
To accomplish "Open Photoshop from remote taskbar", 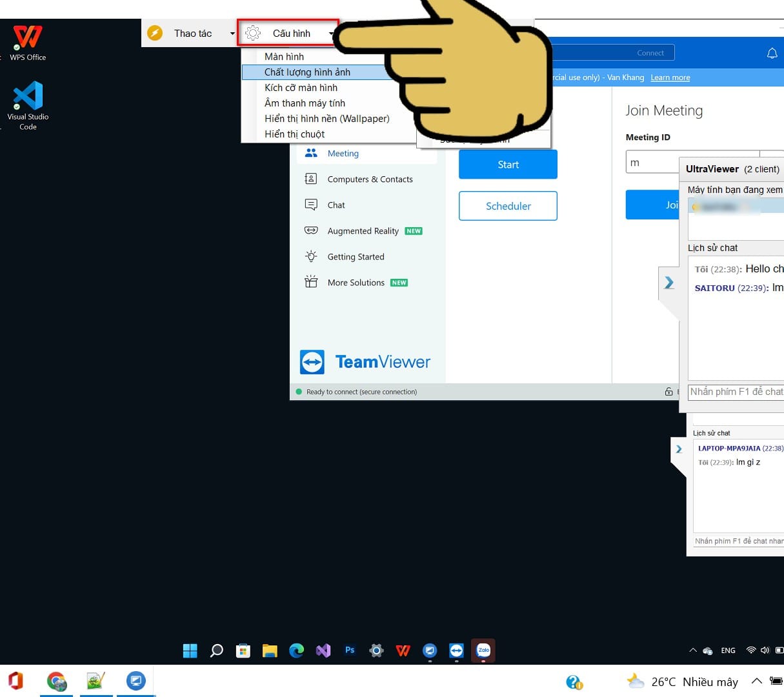I will coord(350,651).
